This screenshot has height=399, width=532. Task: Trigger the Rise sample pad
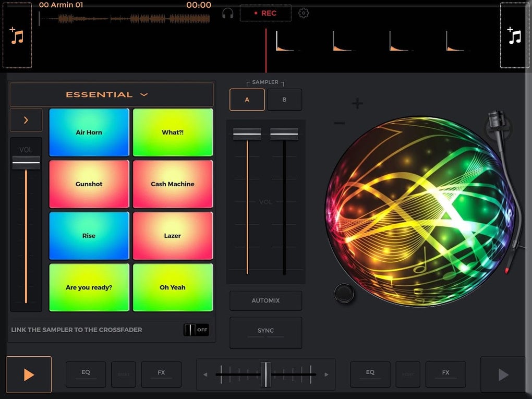click(x=89, y=236)
